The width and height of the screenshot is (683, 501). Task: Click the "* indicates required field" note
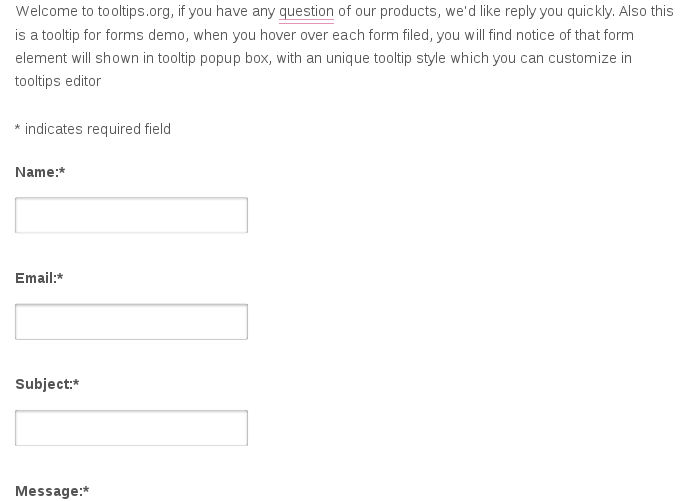[x=93, y=129]
